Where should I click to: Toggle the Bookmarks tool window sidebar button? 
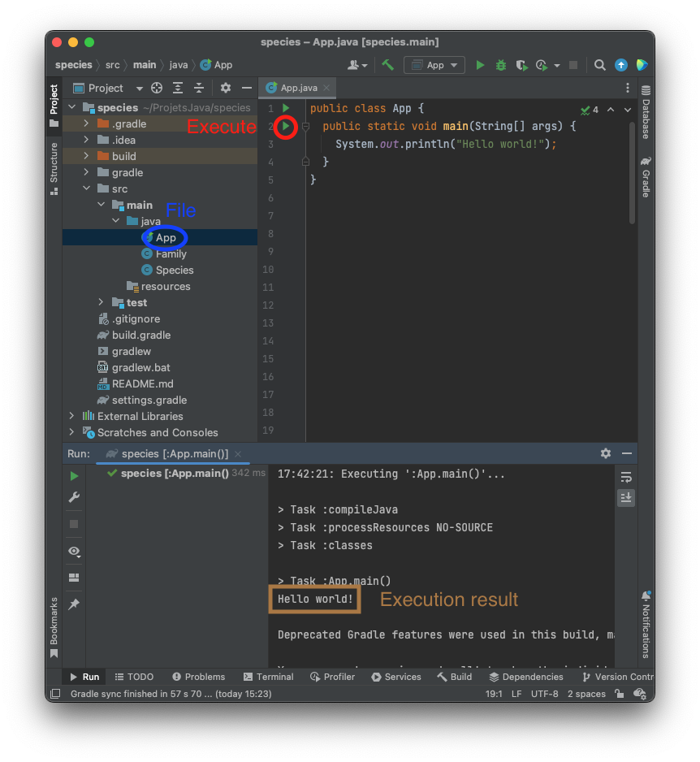click(x=54, y=627)
